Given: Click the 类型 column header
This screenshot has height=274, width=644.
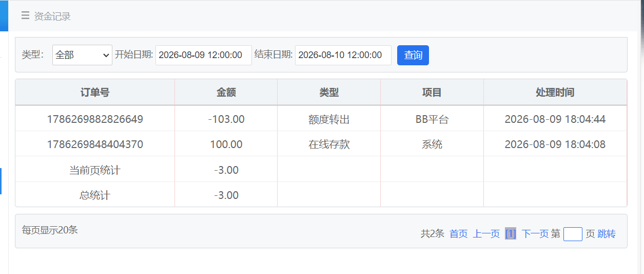Looking at the screenshot, I should [x=329, y=93].
